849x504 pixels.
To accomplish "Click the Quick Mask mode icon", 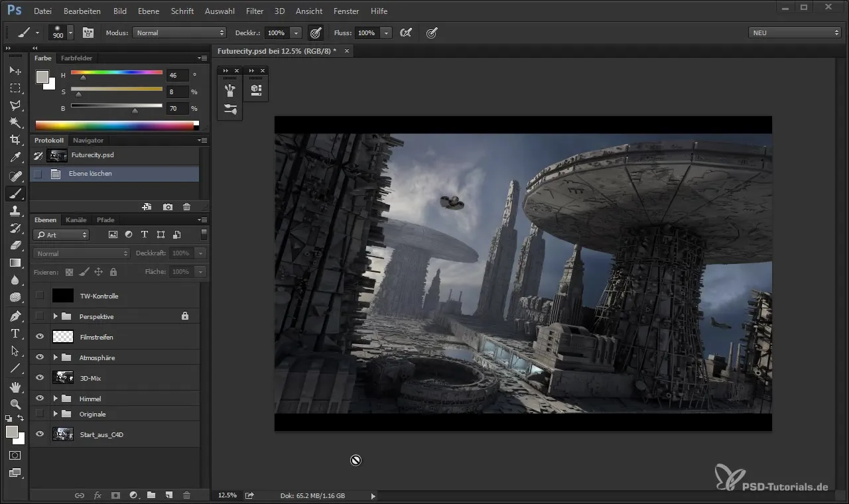I will pyautogui.click(x=15, y=456).
